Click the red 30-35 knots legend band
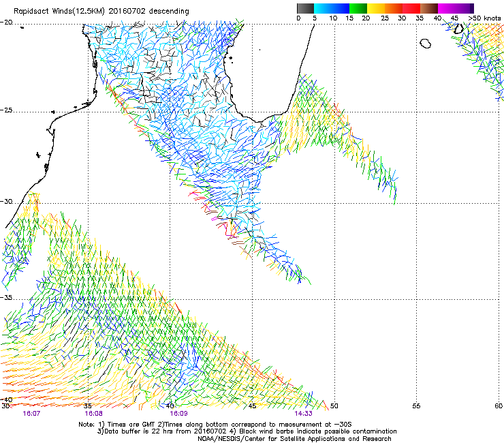This screenshot has height=443, width=504. point(411,8)
